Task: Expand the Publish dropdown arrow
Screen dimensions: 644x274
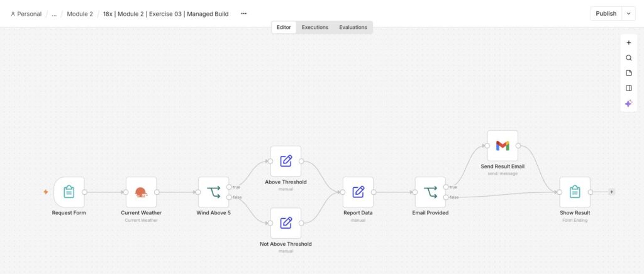Action: (x=628, y=14)
